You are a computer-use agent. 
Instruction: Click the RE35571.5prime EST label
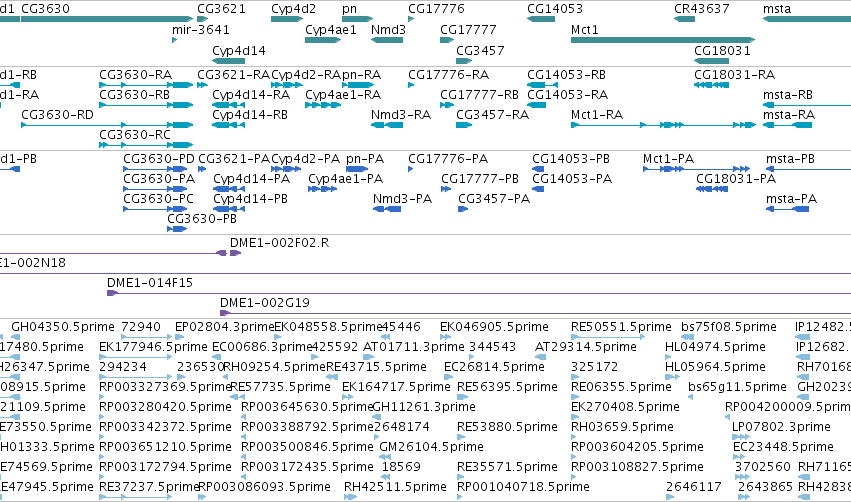tap(507, 466)
